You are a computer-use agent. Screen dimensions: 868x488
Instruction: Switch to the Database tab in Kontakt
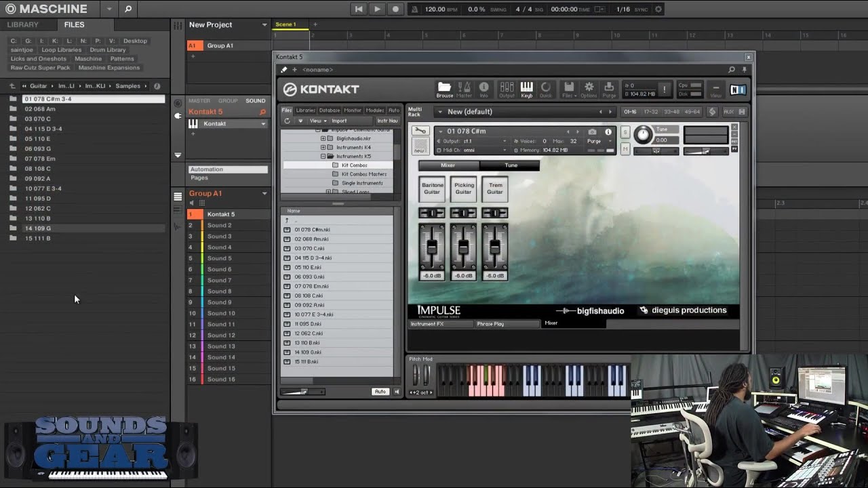(x=330, y=110)
